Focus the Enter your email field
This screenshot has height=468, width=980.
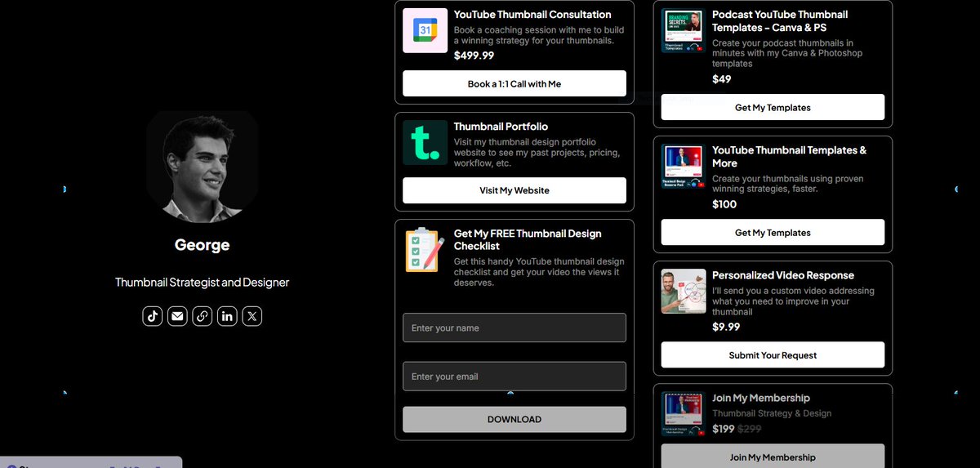click(x=514, y=377)
